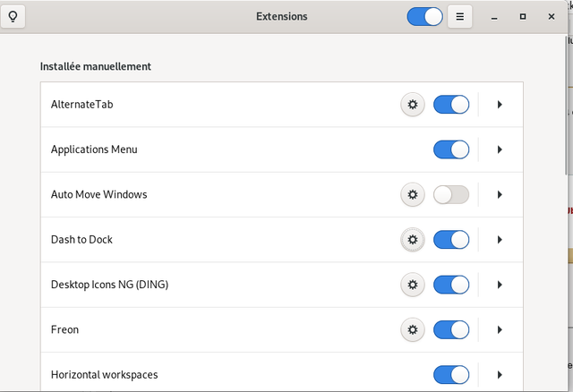Screen dimensions: 573x392
Task: Turn off the Freon extension switch
Action: 451,330
